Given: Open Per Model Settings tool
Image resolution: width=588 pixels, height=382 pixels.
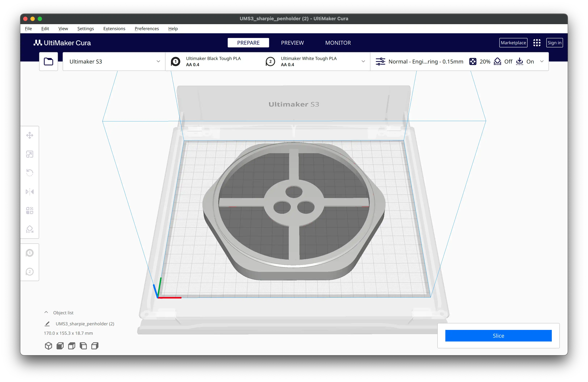Looking at the screenshot, I should coord(30,211).
